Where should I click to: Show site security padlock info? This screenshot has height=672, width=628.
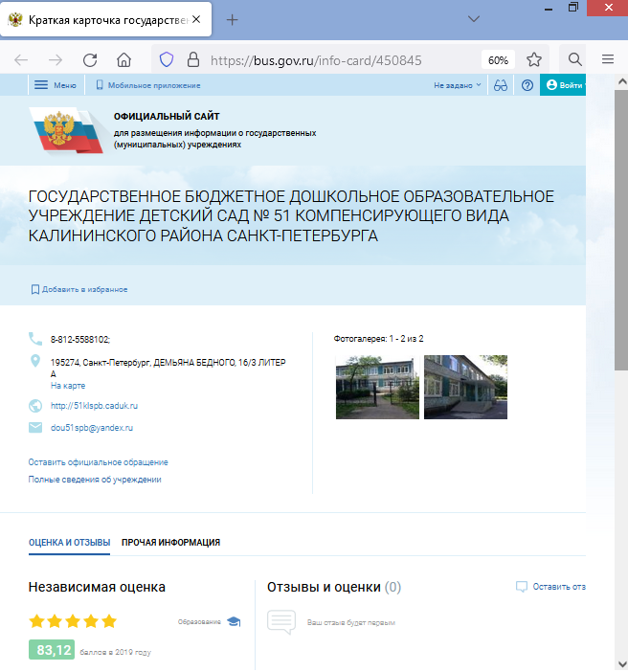click(x=193, y=60)
